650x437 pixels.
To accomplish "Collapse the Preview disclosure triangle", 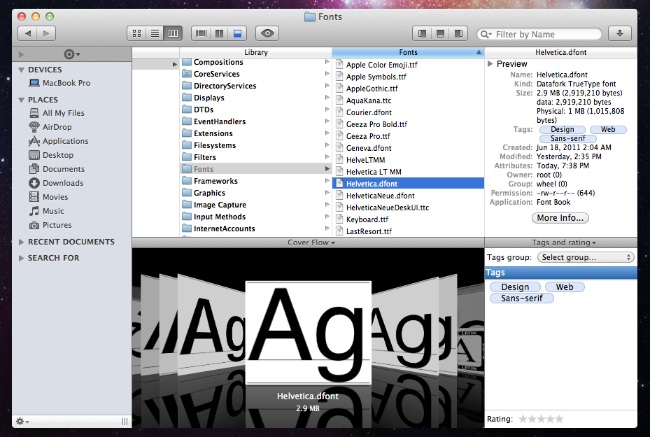I will pyautogui.click(x=489, y=62).
